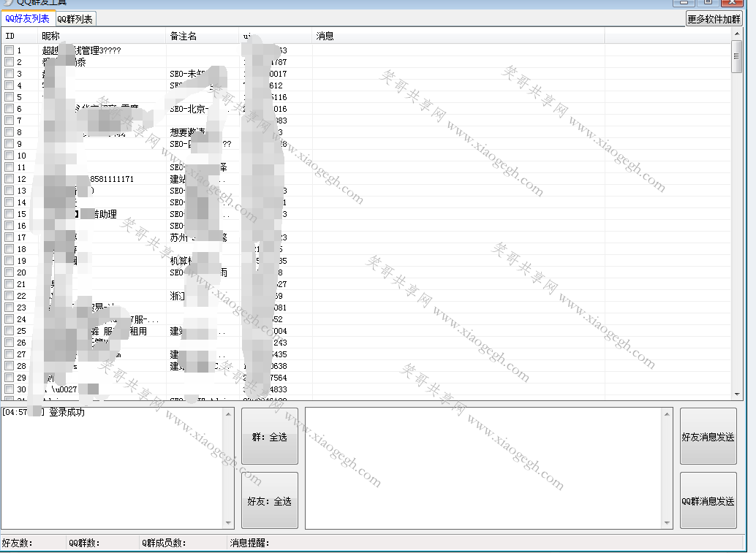Click the QQ群消息发送 button
Viewport: 756px width, 553px height.
708,501
